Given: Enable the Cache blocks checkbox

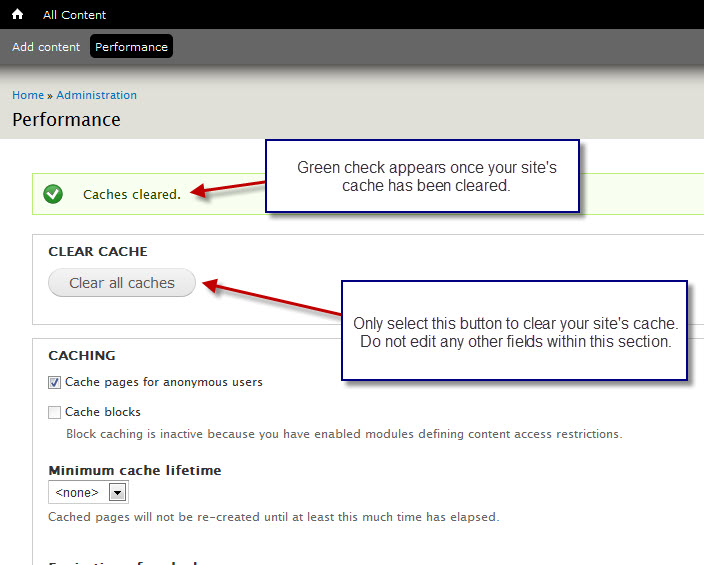Looking at the screenshot, I should 54,412.
